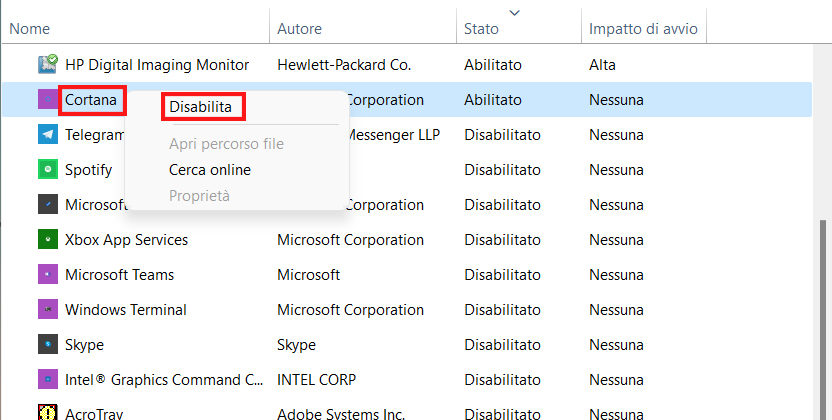Click the green Spotify icon
The height and width of the screenshot is (420, 832).
(x=47, y=170)
